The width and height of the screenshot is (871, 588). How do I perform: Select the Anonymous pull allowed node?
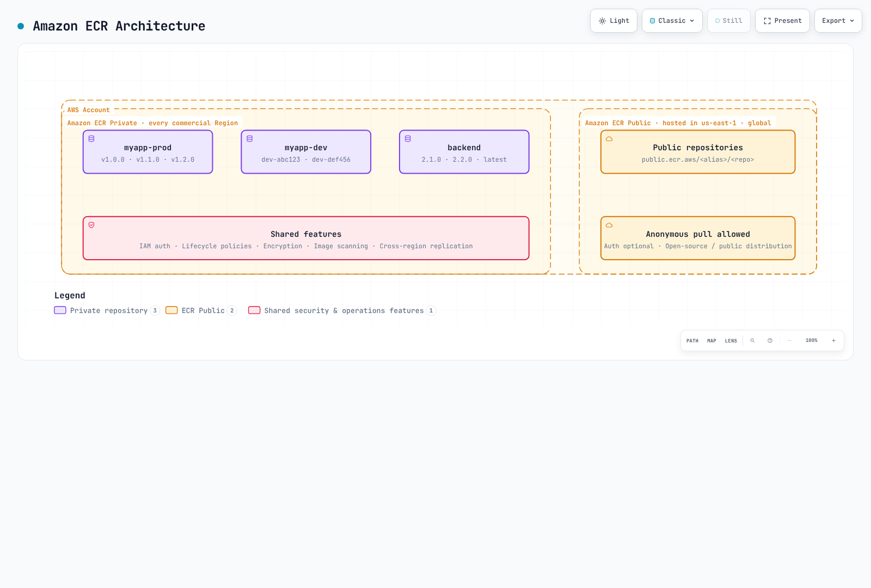(x=698, y=238)
